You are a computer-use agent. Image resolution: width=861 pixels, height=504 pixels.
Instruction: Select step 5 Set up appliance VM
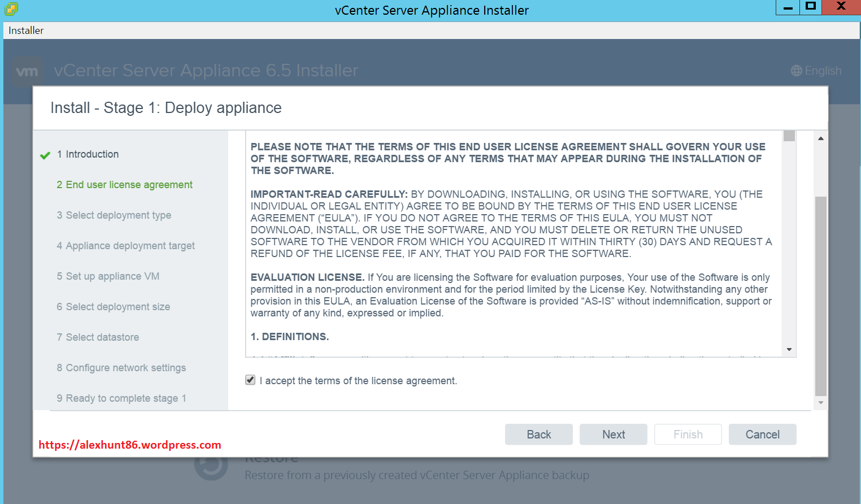108,276
